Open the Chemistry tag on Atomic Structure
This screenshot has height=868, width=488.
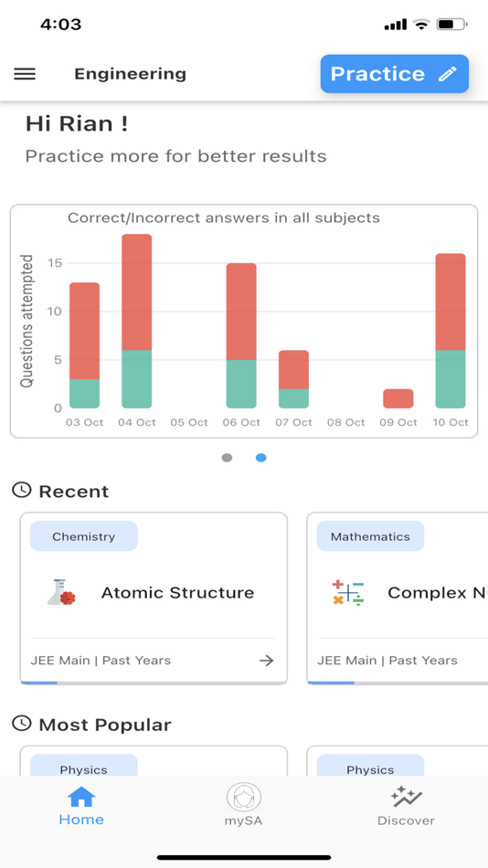(x=84, y=535)
